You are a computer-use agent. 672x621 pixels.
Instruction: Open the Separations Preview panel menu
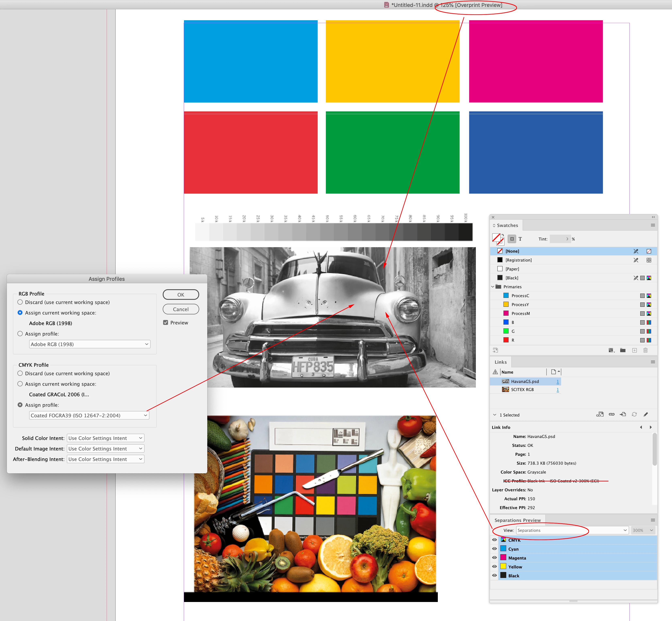pyautogui.click(x=653, y=520)
